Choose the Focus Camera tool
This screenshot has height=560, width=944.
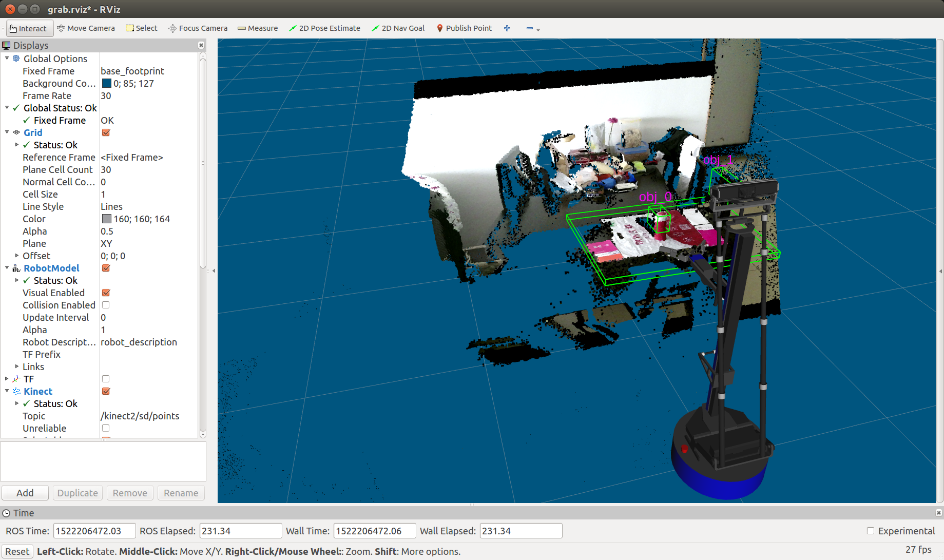[x=198, y=28]
